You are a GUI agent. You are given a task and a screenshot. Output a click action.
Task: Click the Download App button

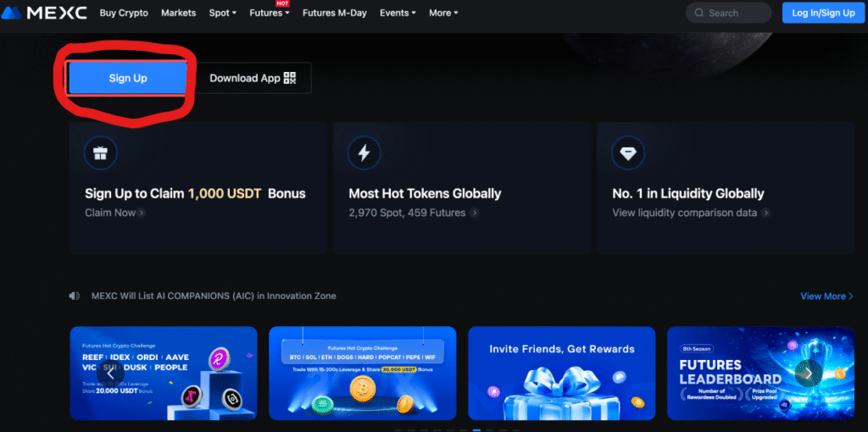point(253,78)
